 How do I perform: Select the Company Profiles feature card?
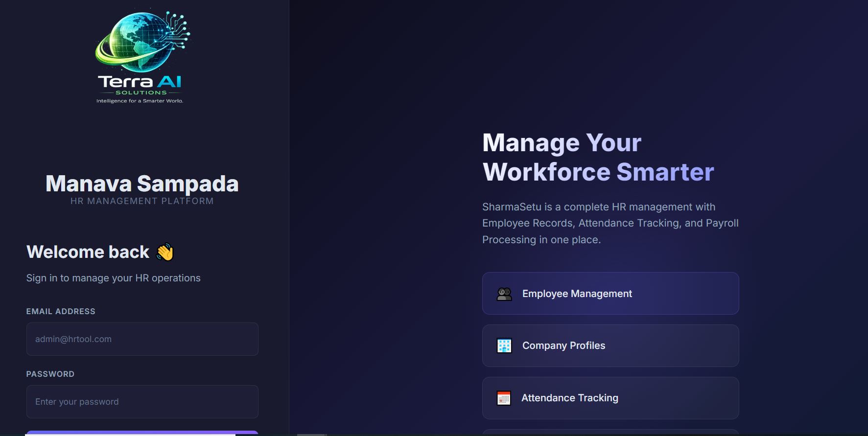(610, 345)
